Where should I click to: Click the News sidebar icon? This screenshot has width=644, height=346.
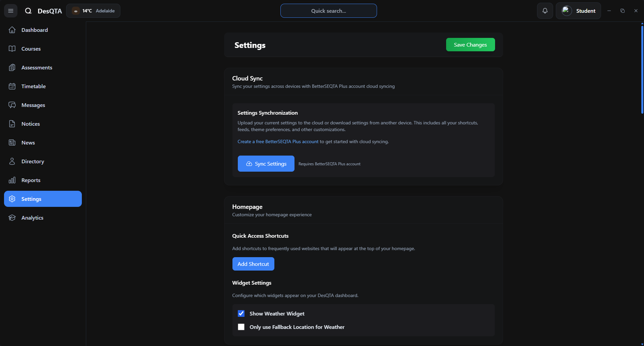tap(12, 142)
